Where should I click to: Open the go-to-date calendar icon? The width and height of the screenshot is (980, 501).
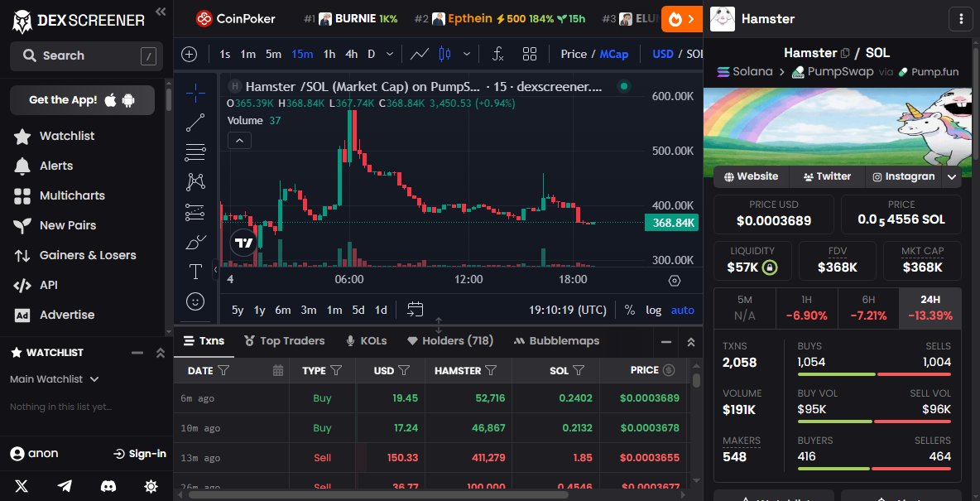click(415, 309)
